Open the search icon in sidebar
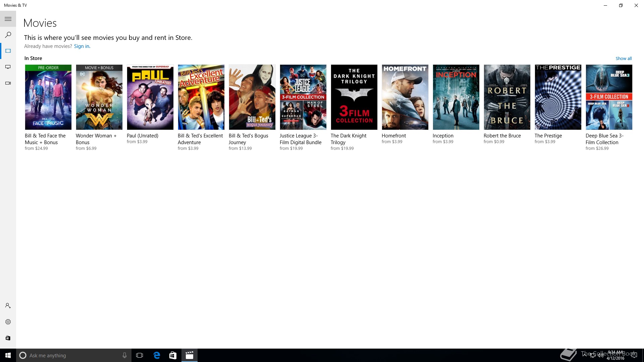 [8, 35]
